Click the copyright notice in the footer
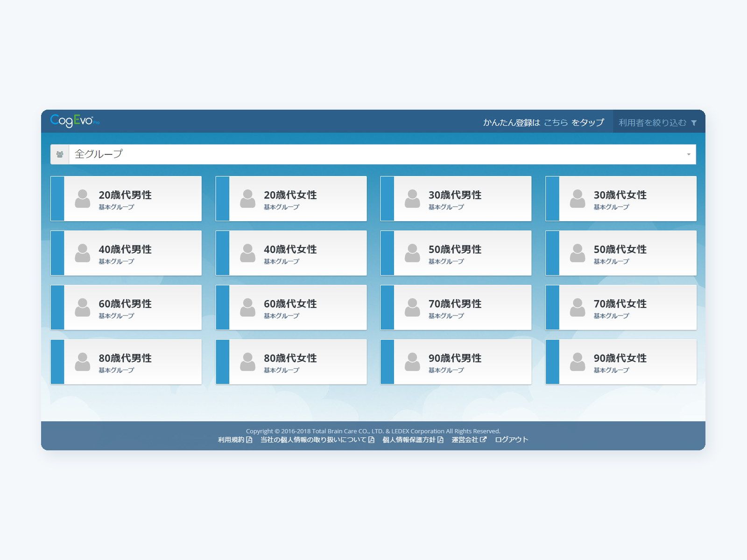 click(373, 431)
